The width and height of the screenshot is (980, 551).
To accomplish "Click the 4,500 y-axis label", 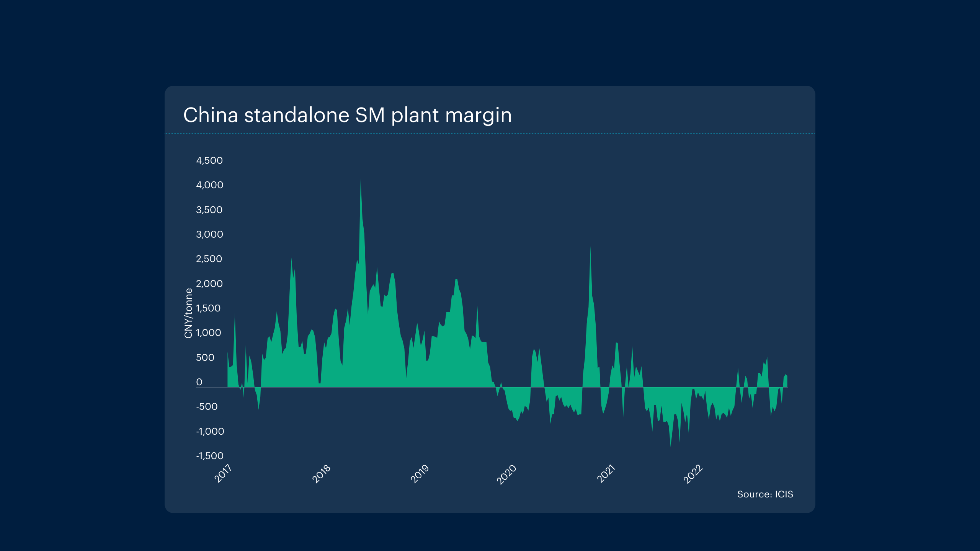I will pyautogui.click(x=209, y=160).
